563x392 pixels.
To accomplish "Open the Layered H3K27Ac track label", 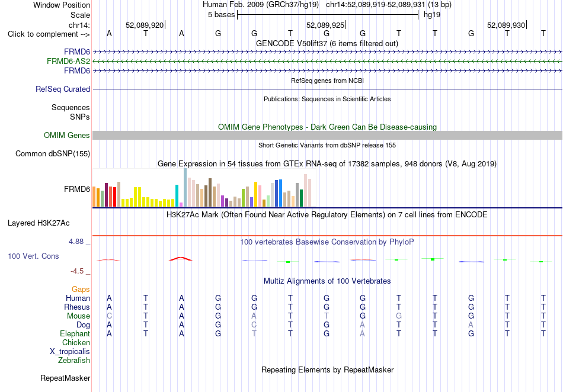I will [39, 223].
